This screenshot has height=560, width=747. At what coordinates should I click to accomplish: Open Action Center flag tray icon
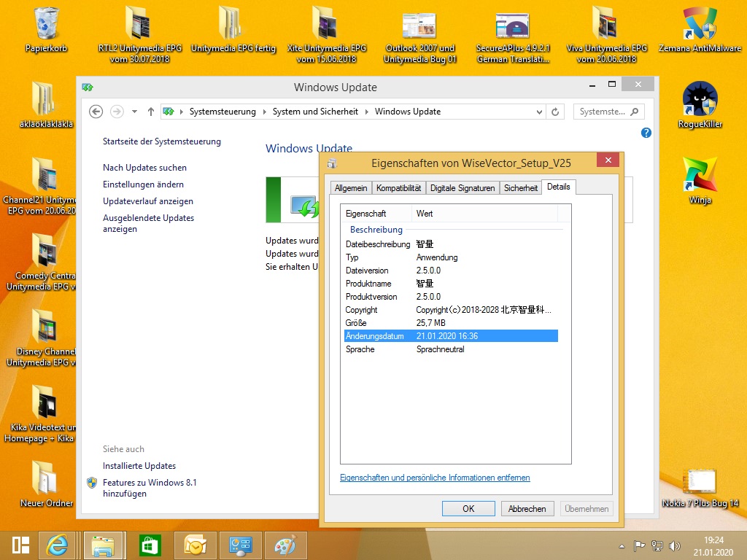pos(639,545)
